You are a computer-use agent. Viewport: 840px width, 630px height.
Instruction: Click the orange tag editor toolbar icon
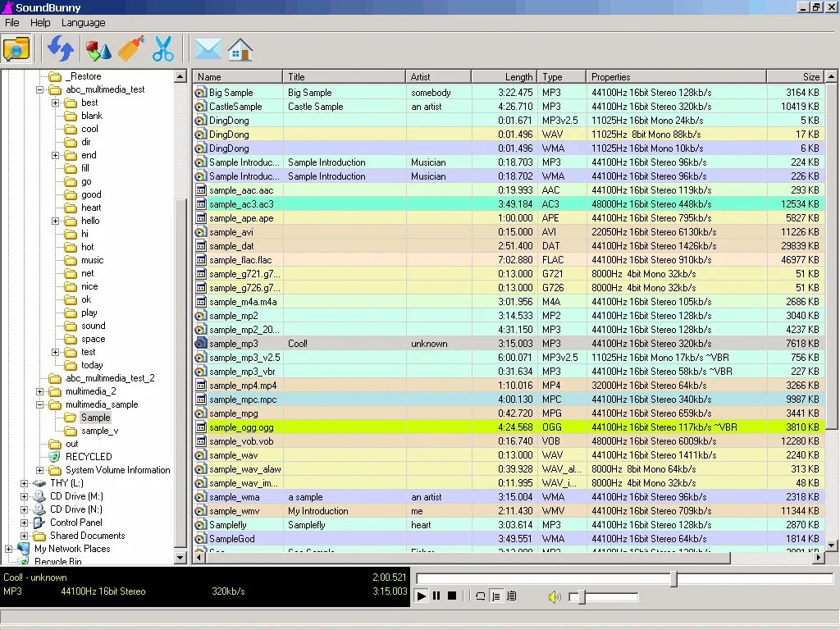click(131, 49)
